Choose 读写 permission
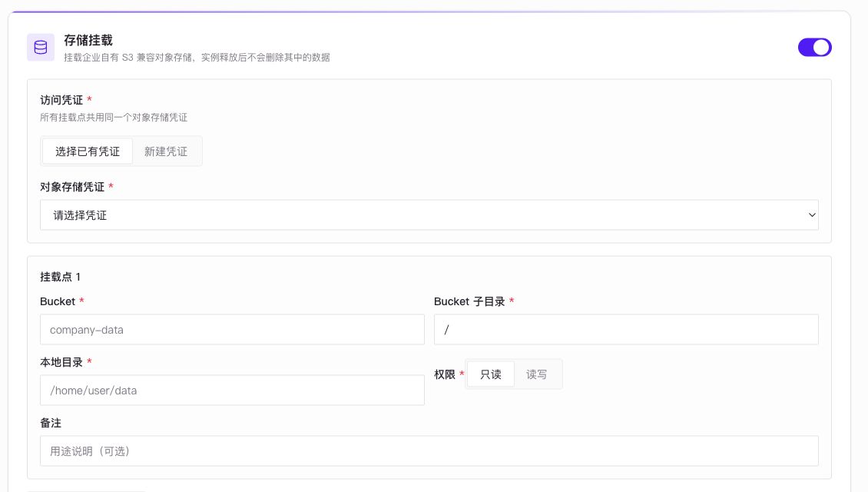 tap(536, 374)
